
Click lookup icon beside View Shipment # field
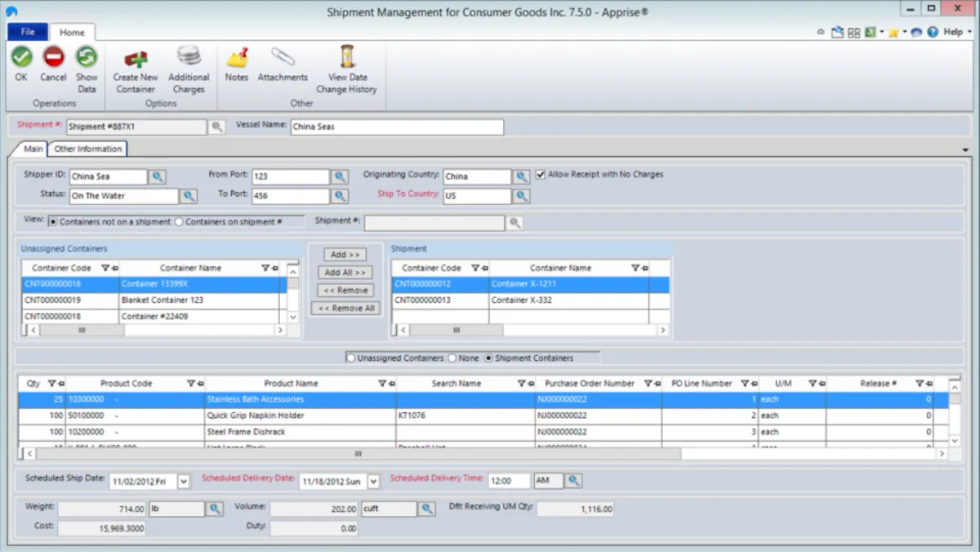point(514,222)
